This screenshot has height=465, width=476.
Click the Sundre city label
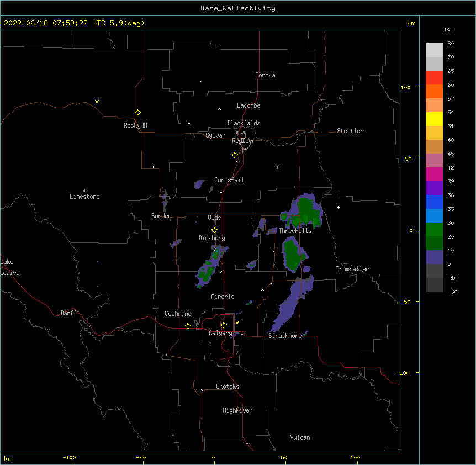click(161, 216)
